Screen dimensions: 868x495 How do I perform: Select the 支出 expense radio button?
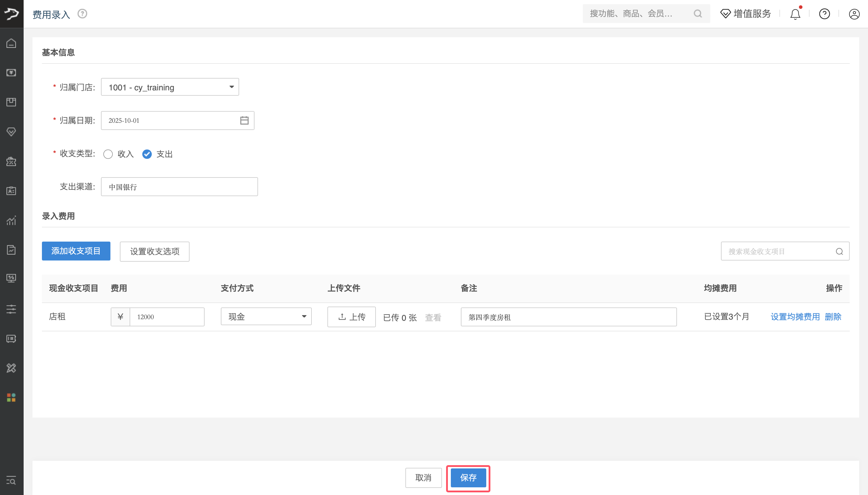click(146, 154)
